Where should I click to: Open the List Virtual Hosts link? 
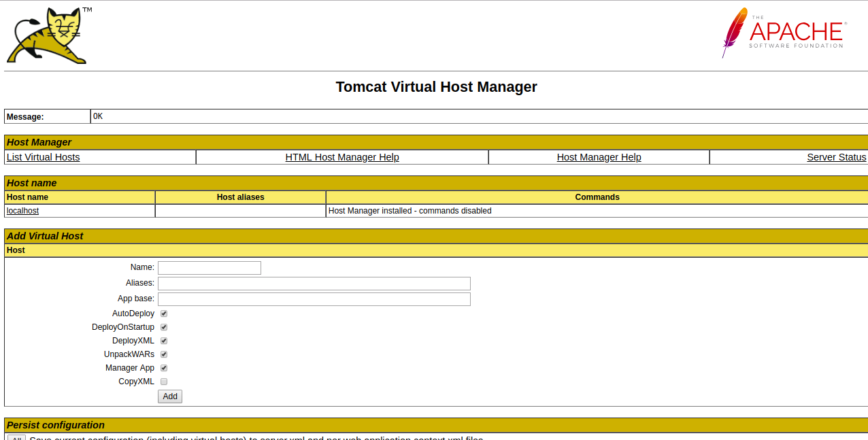(x=43, y=157)
